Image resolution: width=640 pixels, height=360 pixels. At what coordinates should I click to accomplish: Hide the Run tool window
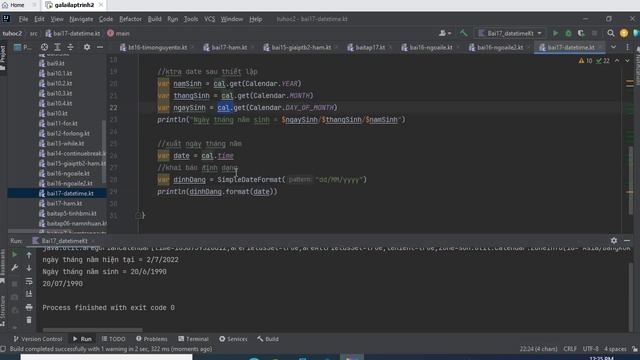coord(627,241)
